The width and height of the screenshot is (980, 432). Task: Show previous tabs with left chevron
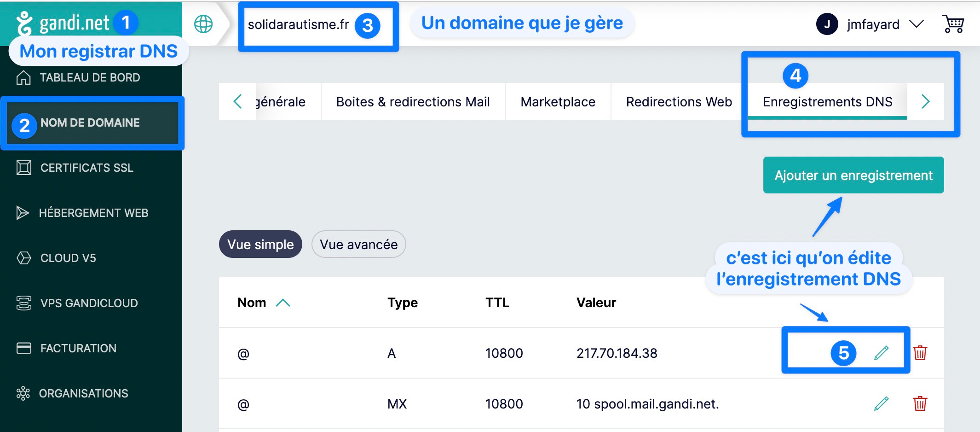[x=237, y=101]
